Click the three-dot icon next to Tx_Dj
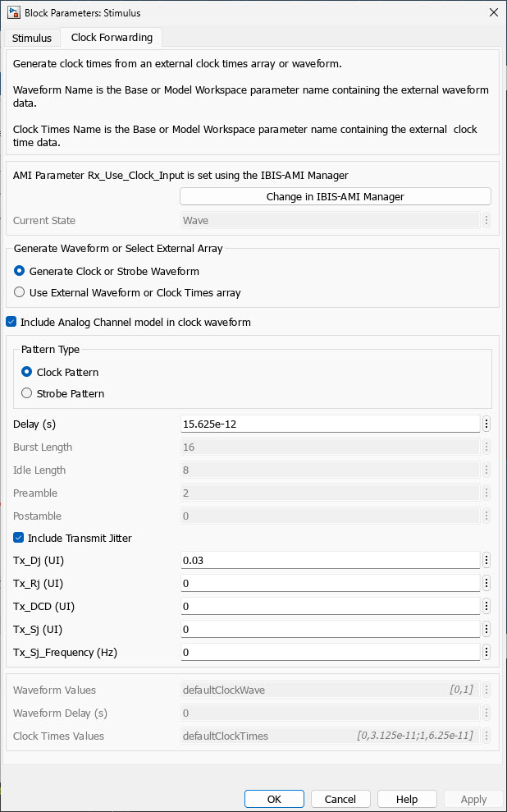The width and height of the screenshot is (507, 812). [x=487, y=560]
